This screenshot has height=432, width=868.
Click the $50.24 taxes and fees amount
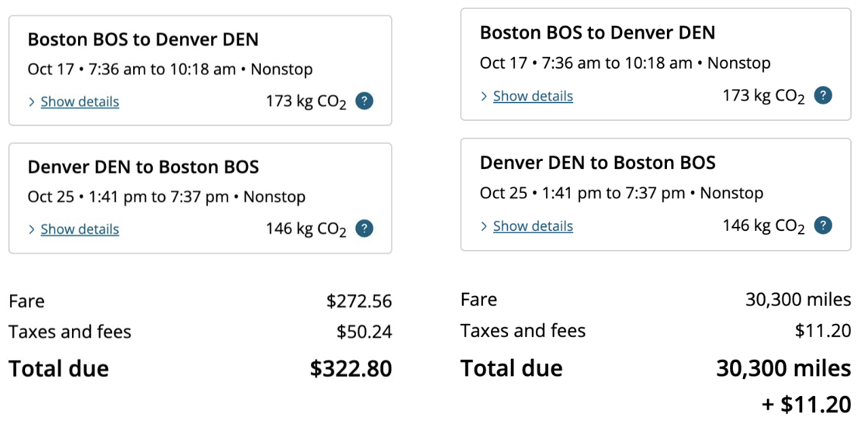click(364, 332)
